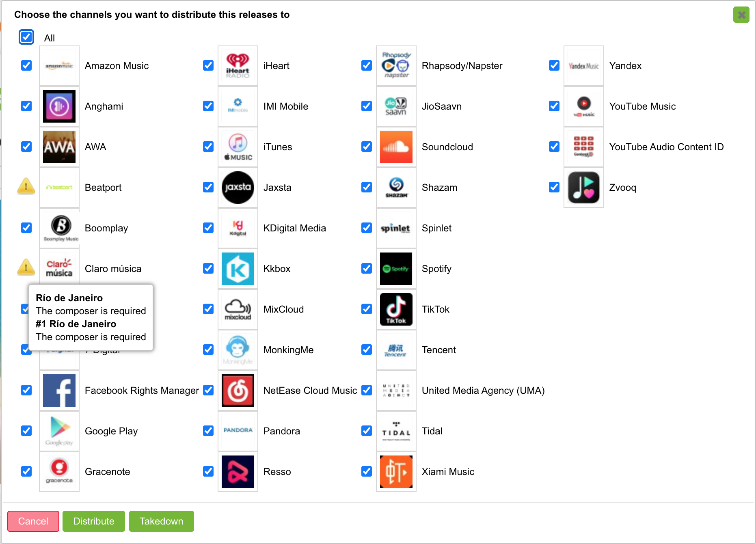756x544 pixels.
Task: Uncheck the Facebook Rights Manager checkbox
Action: (26, 390)
